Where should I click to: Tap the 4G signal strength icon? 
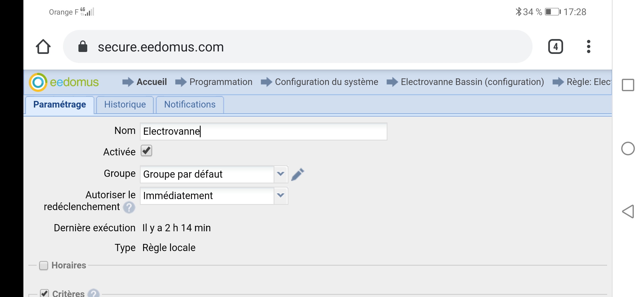(x=88, y=12)
